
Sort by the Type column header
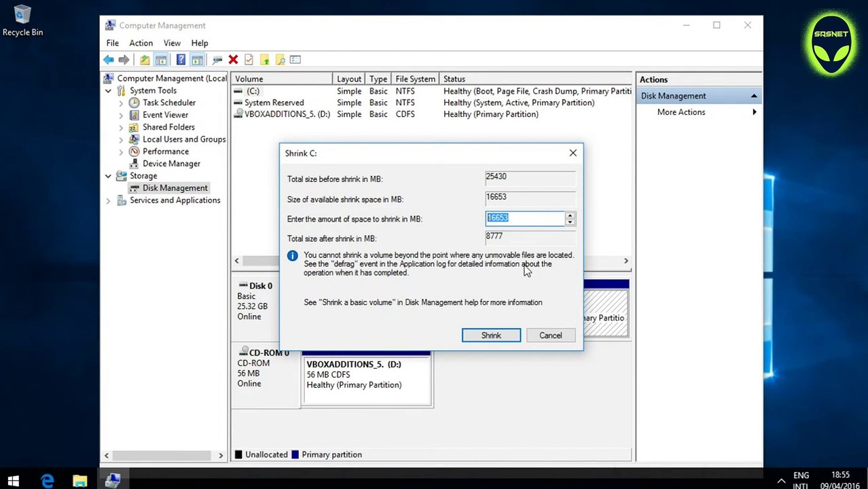[x=378, y=79]
